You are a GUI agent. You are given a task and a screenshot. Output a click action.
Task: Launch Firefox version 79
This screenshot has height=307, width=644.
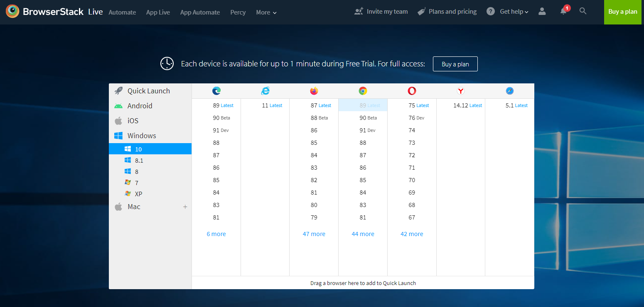click(x=314, y=217)
